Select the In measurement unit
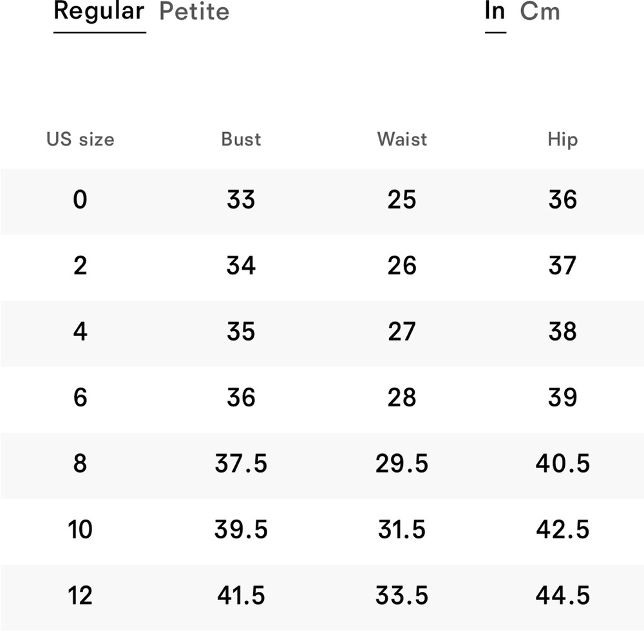644x644 pixels. coord(495,12)
